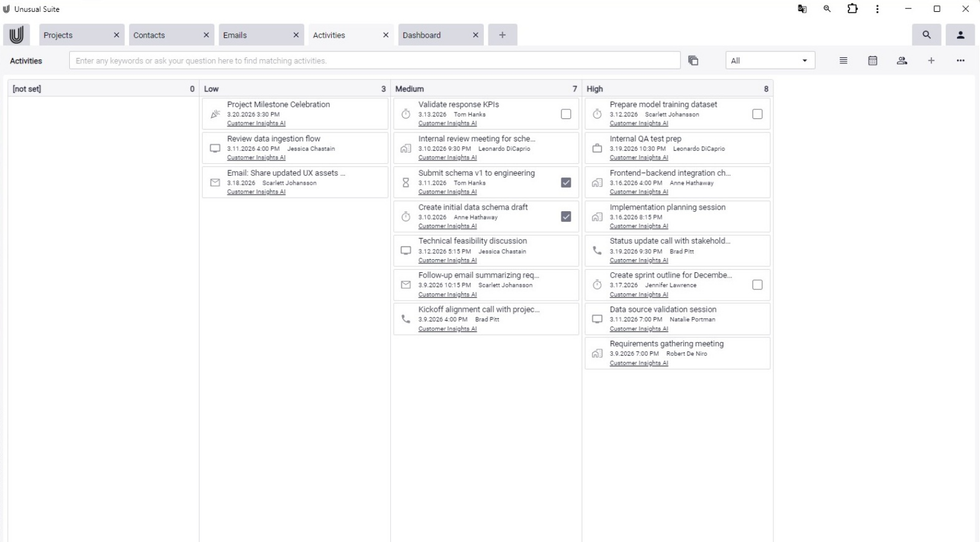Click the copy windows icon beside search
This screenshot has width=980, height=542.
[x=693, y=60]
